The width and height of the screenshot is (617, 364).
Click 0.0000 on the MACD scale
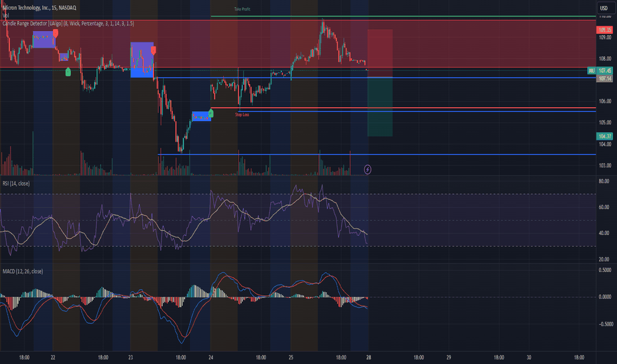[605, 296]
